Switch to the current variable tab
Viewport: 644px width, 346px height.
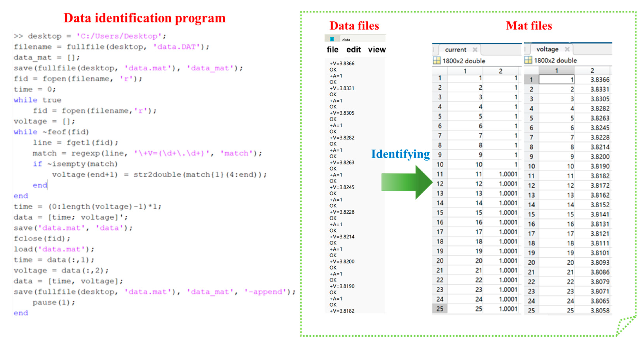click(x=455, y=50)
